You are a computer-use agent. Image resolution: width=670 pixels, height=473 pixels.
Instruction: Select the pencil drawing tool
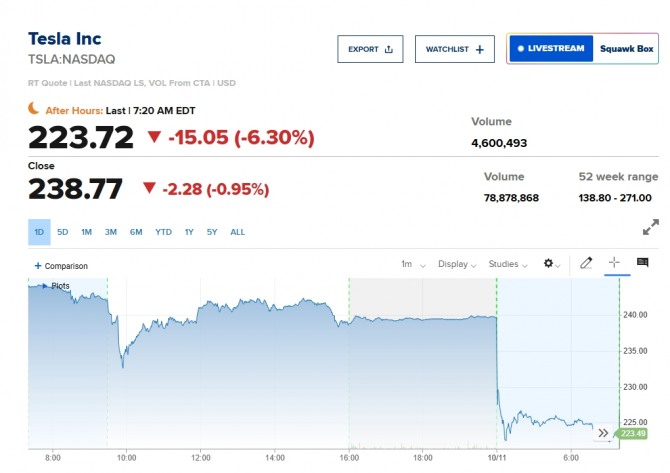[586, 263]
